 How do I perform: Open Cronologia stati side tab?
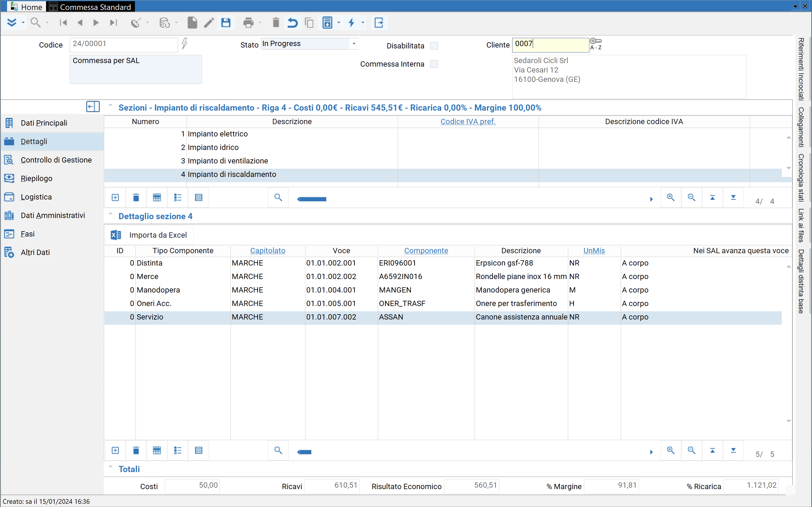pos(801,178)
